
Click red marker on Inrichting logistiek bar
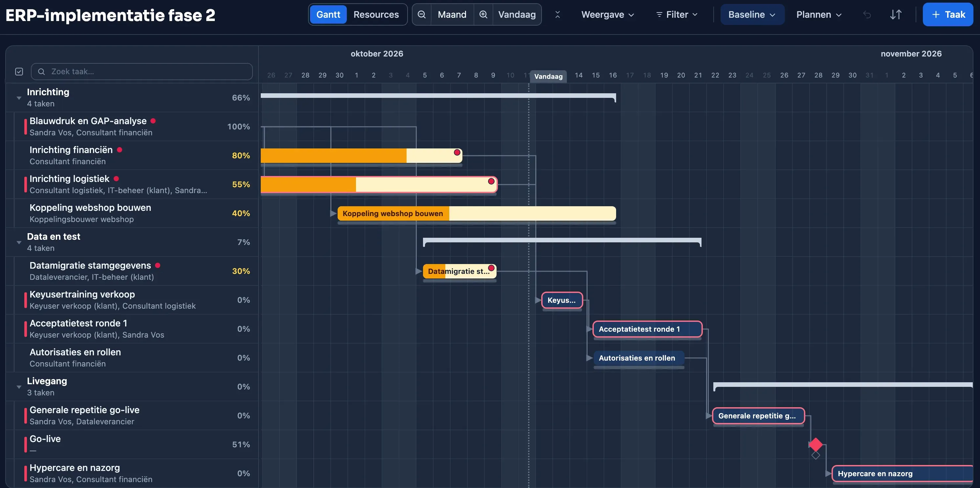491,181
